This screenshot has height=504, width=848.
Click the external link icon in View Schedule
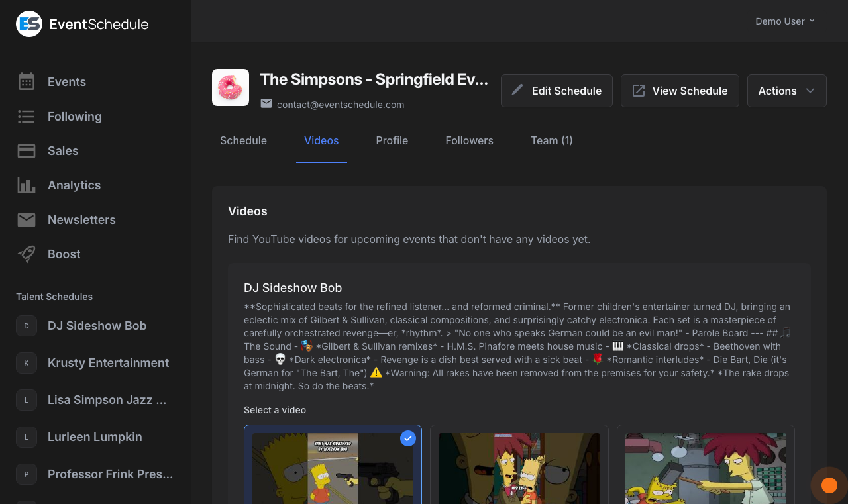point(639,91)
